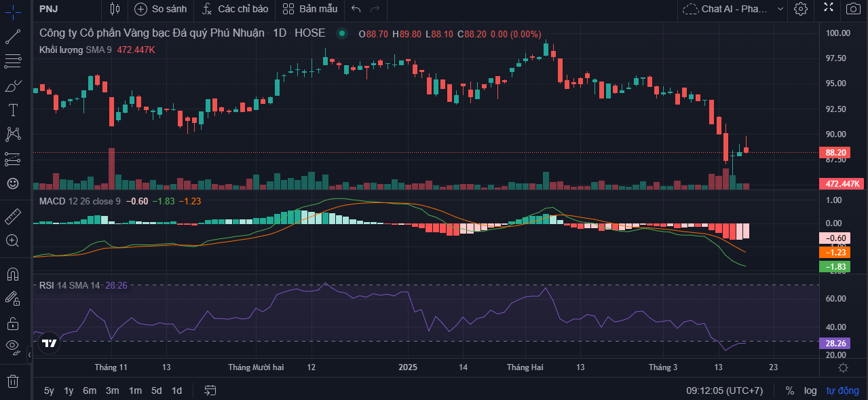Toggle hide all drawings eye icon
Screen dimensions: 868x400
[12, 346]
